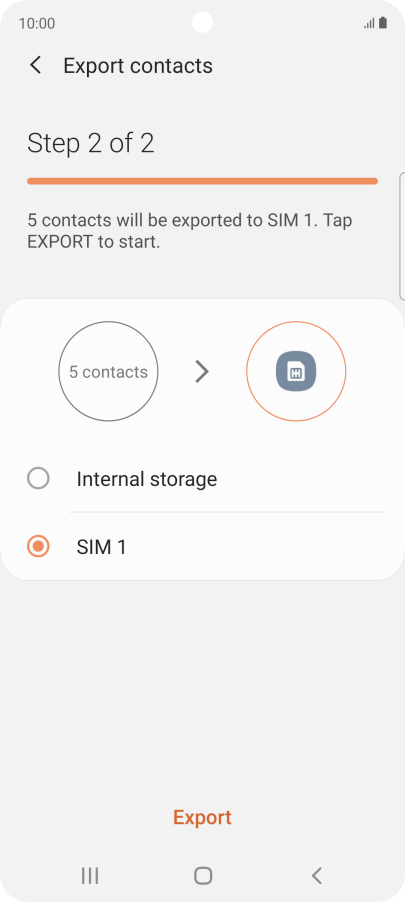
Task: Tap the Step 2 of 2 heading
Action: (91, 143)
